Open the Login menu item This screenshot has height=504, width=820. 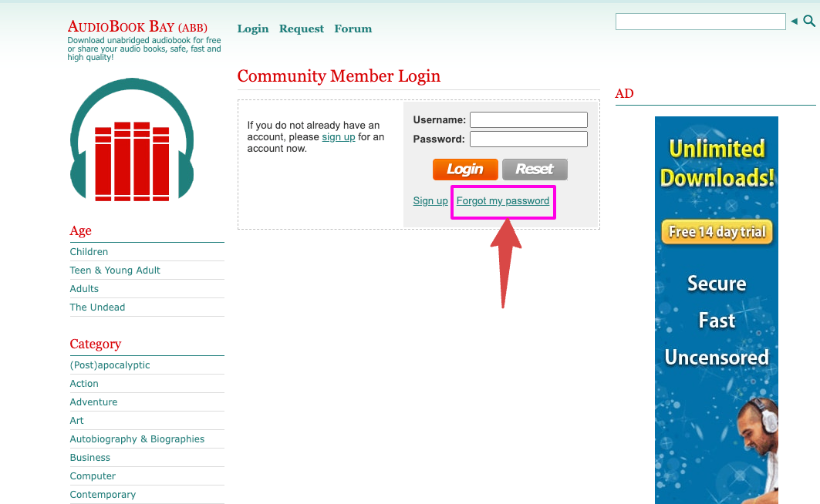click(x=252, y=29)
